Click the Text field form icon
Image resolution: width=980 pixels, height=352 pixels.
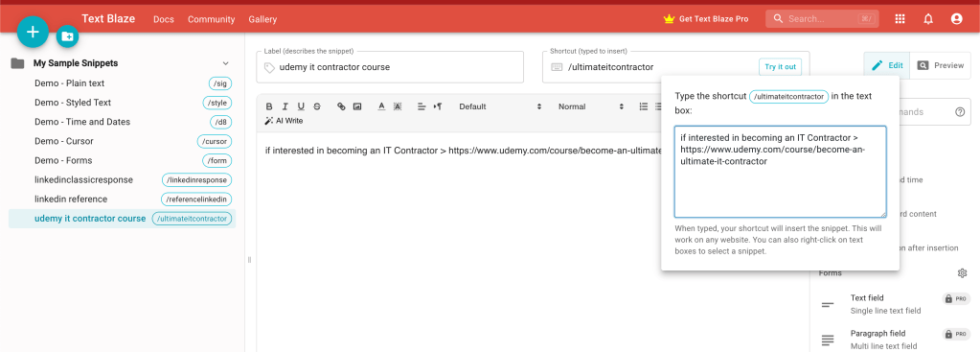coord(828,304)
